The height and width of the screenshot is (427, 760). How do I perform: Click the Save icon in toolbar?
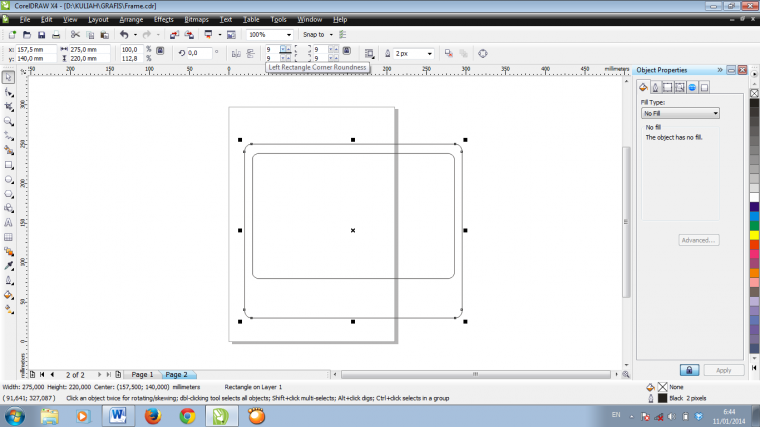coord(41,35)
